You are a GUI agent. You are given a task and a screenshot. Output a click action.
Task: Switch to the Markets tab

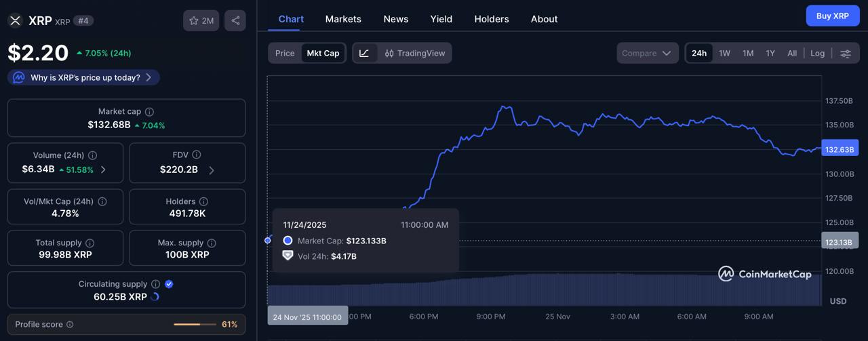click(343, 19)
